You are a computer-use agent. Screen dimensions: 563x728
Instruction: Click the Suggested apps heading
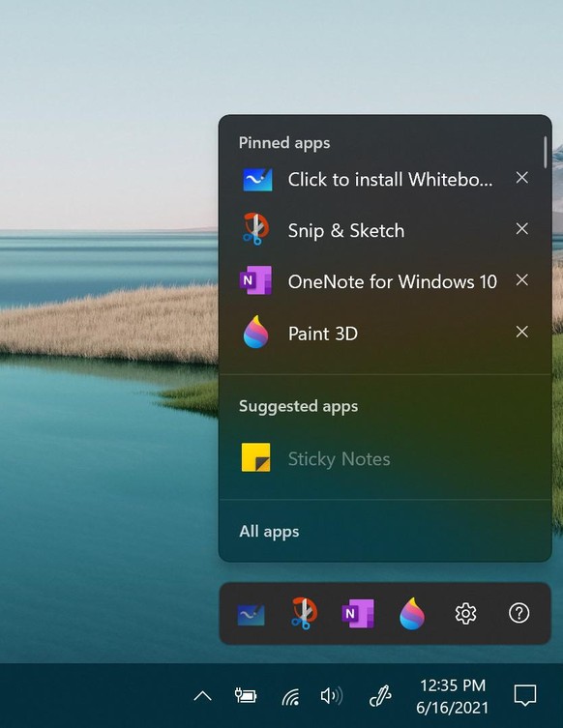point(298,406)
